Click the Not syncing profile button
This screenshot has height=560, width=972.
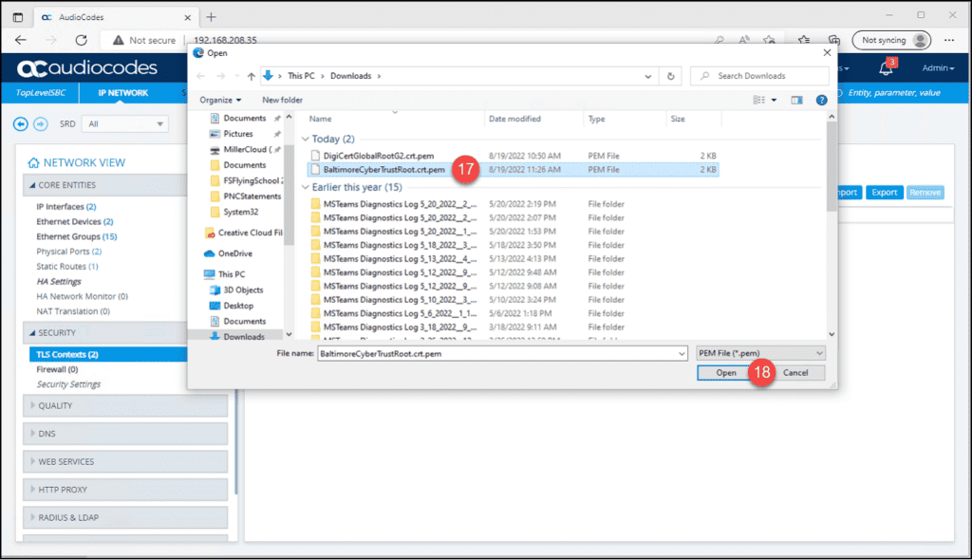click(x=891, y=40)
